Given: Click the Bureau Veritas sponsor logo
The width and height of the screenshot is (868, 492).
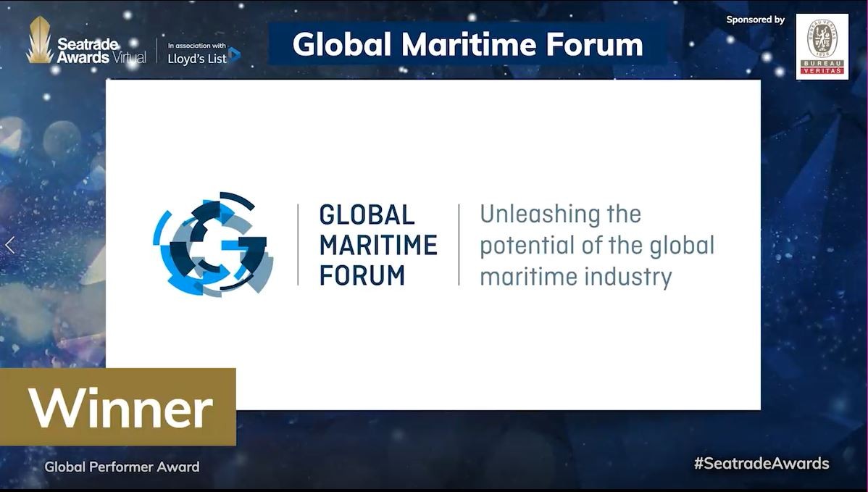Looking at the screenshot, I should (x=822, y=46).
